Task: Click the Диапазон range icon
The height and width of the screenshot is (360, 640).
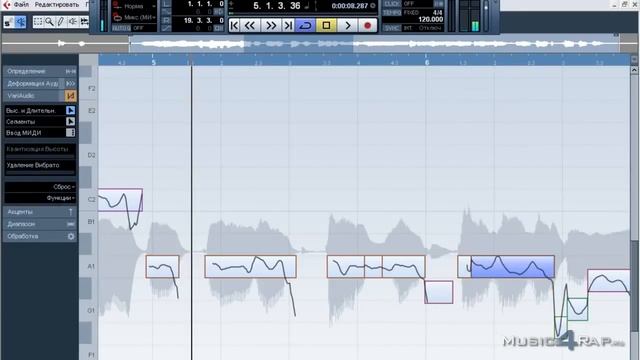Action: pos(71,224)
